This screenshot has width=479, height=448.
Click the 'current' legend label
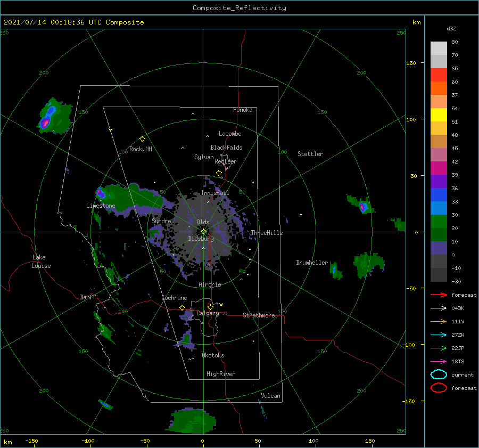(463, 375)
